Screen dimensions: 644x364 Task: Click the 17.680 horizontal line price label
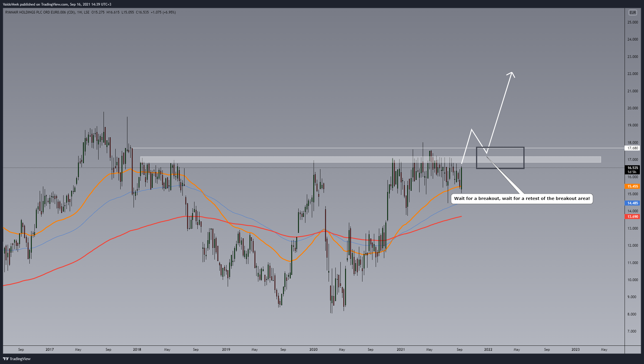pyautogui.click(x=633, y=148)
